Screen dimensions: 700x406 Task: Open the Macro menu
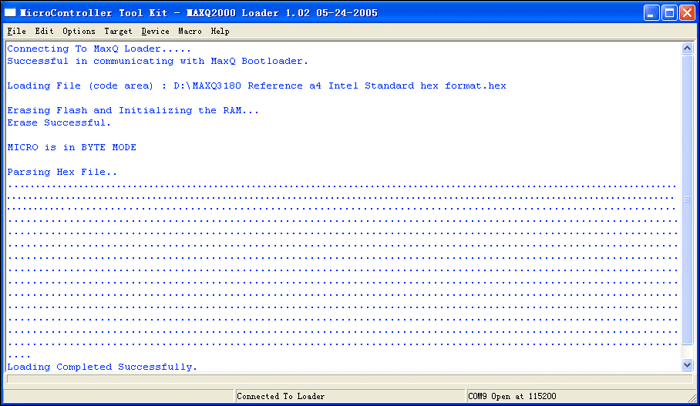(190, 31)
